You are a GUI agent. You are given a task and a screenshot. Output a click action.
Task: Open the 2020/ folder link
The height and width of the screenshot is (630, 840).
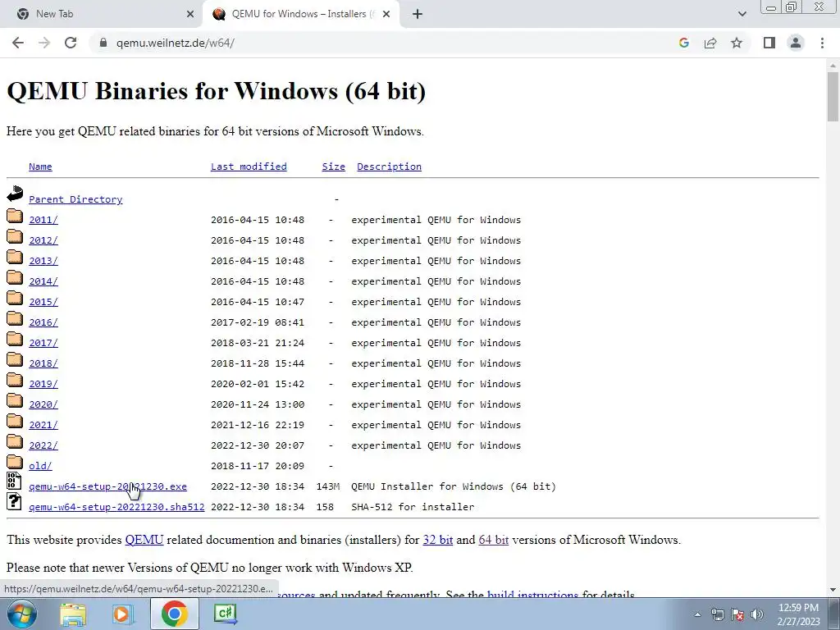point(43,404)
